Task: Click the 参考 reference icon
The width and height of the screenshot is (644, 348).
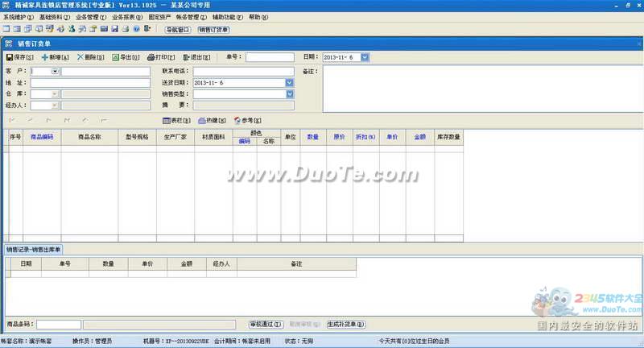Action: pos(237,121)
